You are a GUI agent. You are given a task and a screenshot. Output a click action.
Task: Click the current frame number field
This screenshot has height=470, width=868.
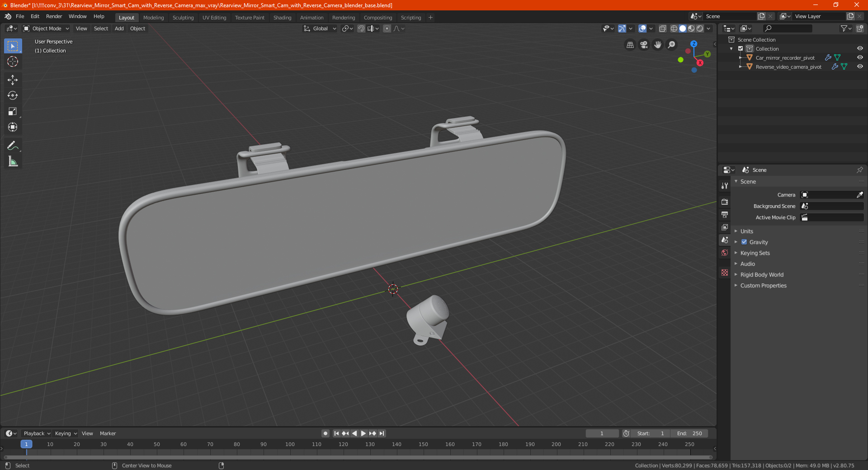pyautogui.click(x=602, y=433)
